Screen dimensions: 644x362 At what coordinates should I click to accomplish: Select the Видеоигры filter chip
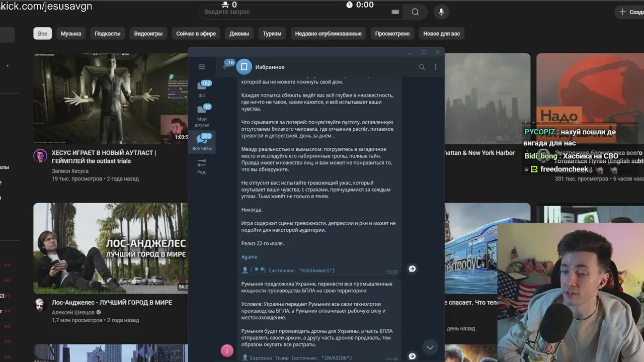(148, 34)
